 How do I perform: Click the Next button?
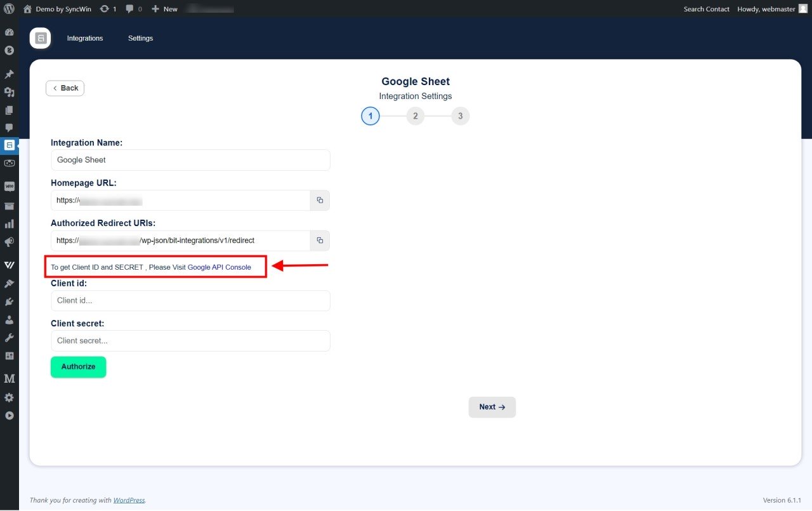[x=492, y=407]
